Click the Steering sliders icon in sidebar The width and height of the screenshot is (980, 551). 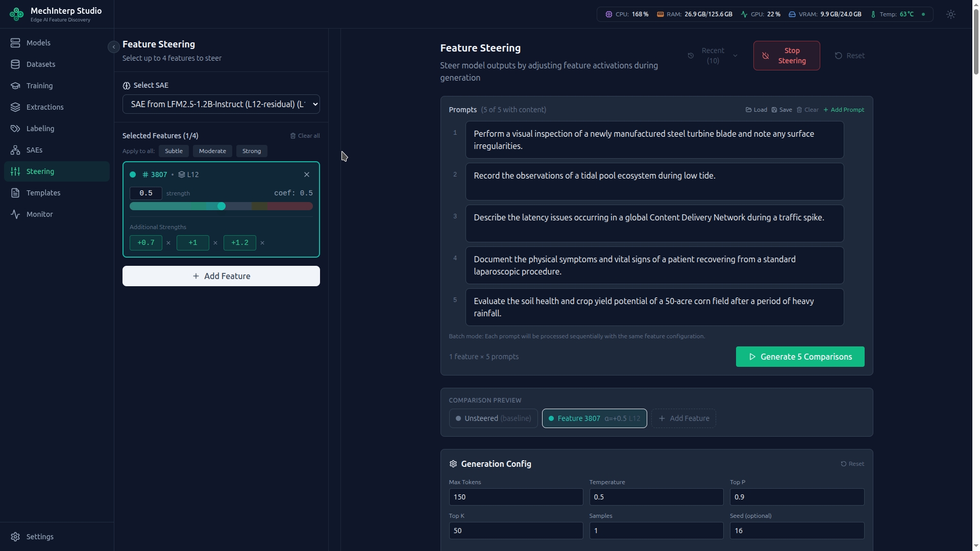15,171
